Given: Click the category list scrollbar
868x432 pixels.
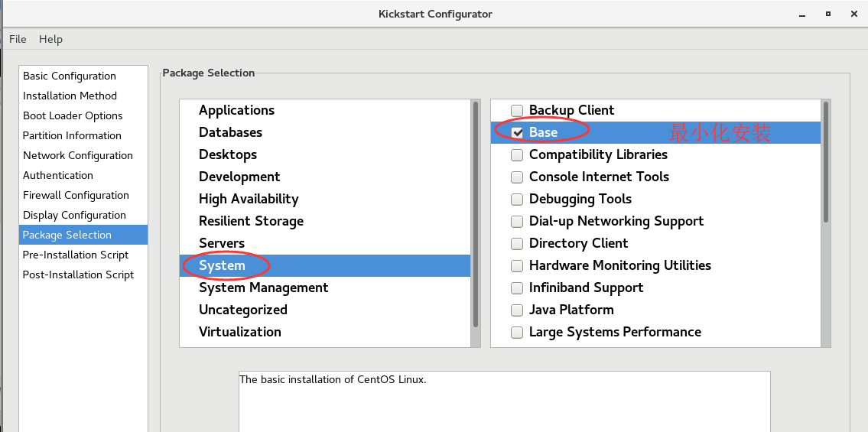Looking at the screenshot, I should click(476, 215).
